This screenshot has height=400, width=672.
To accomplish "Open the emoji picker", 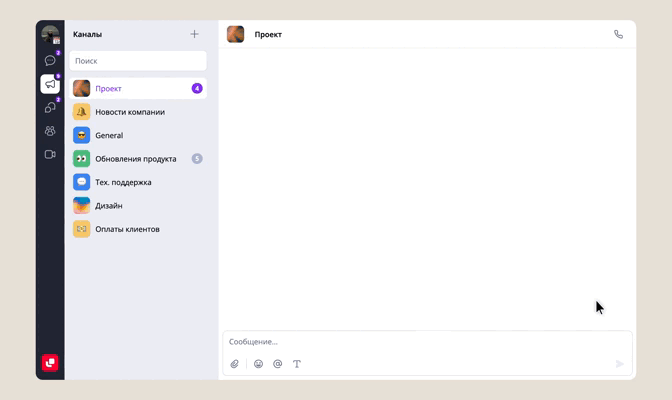I will coord(258,364).
